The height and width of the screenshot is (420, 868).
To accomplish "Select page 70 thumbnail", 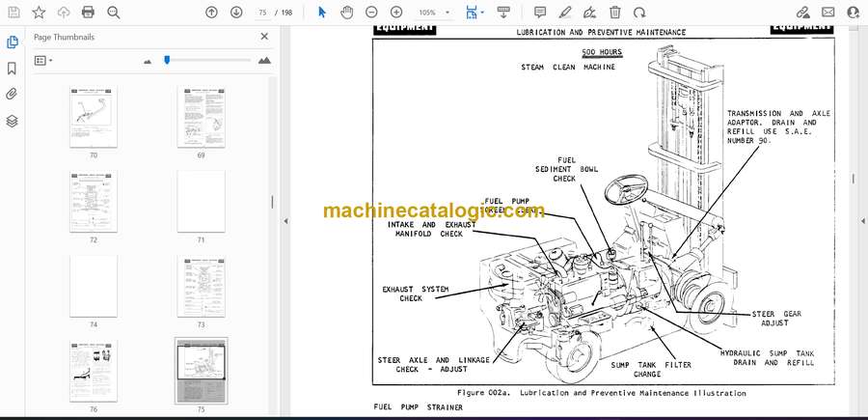I will pos(93,117).
